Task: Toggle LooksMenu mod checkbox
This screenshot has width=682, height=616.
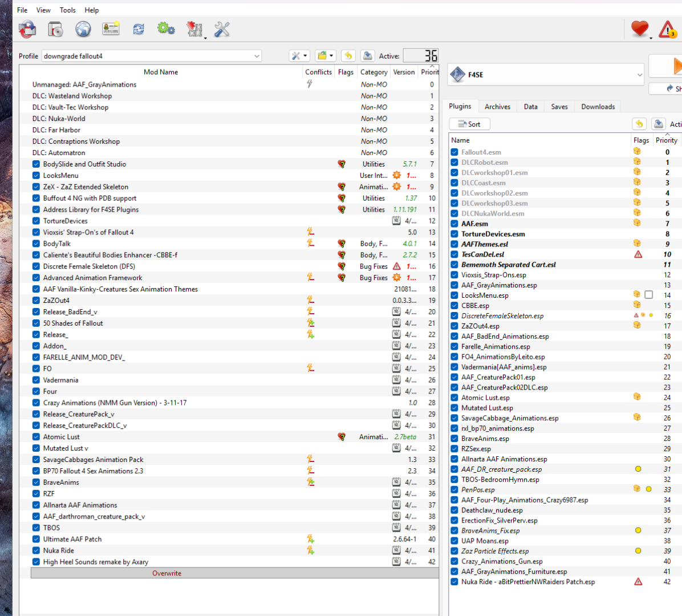Action: (36, 175)
